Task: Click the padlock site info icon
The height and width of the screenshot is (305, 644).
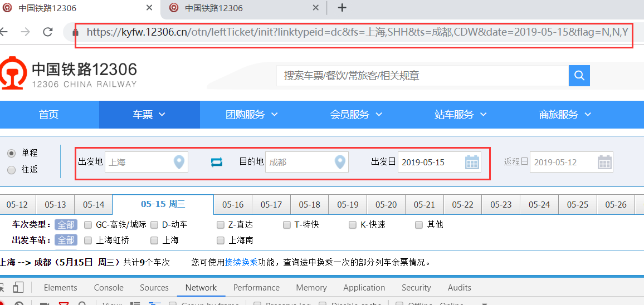Action: [x=75, y=32]
